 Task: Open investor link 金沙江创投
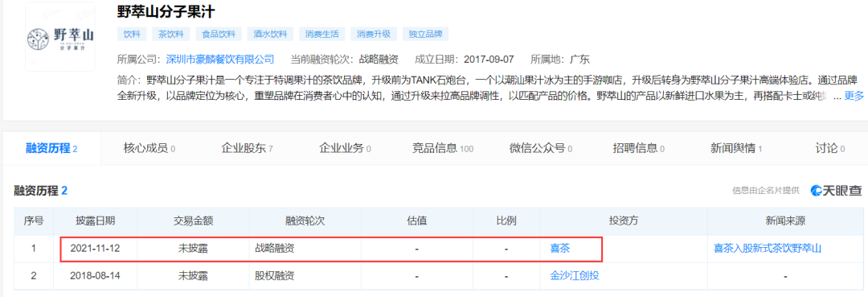(574, 275)
